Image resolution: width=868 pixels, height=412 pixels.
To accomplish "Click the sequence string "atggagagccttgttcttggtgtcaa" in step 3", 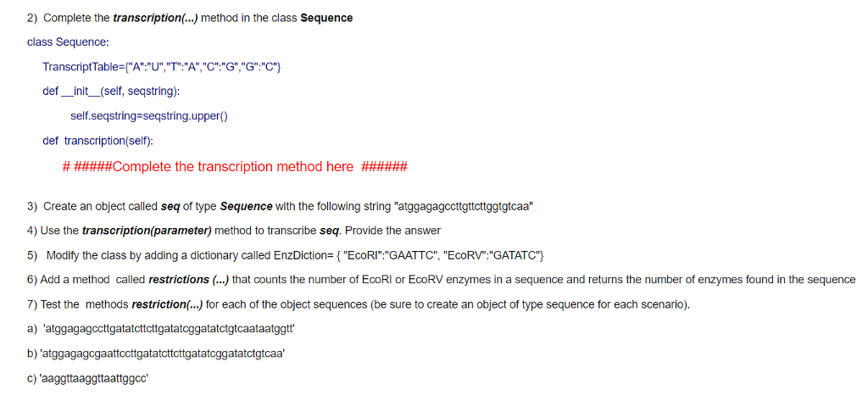I will tap(463, 207).
